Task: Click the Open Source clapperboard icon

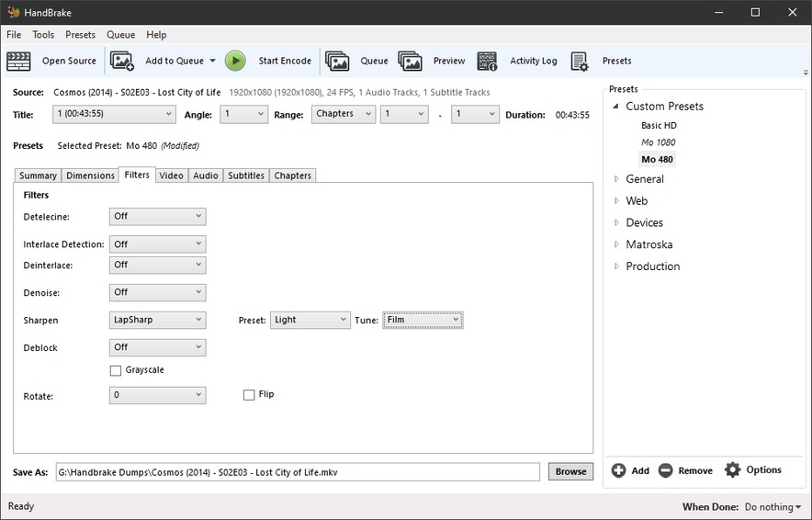Action: 18,62
